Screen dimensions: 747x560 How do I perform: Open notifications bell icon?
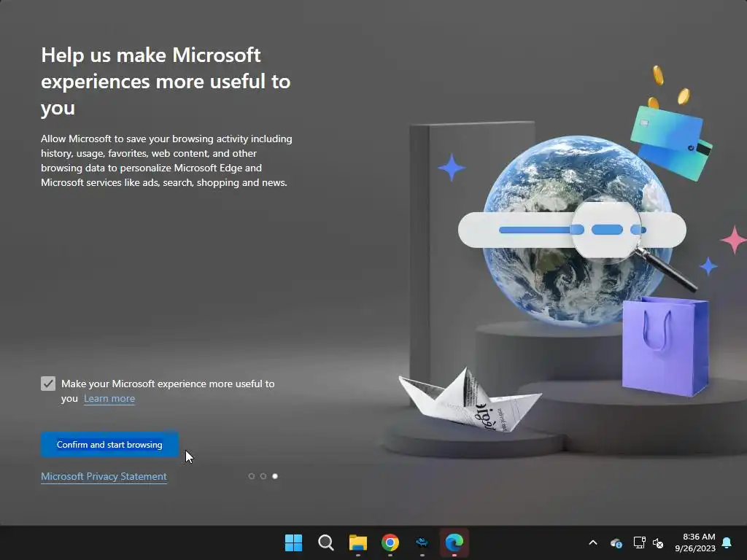[x=727, y=542]
